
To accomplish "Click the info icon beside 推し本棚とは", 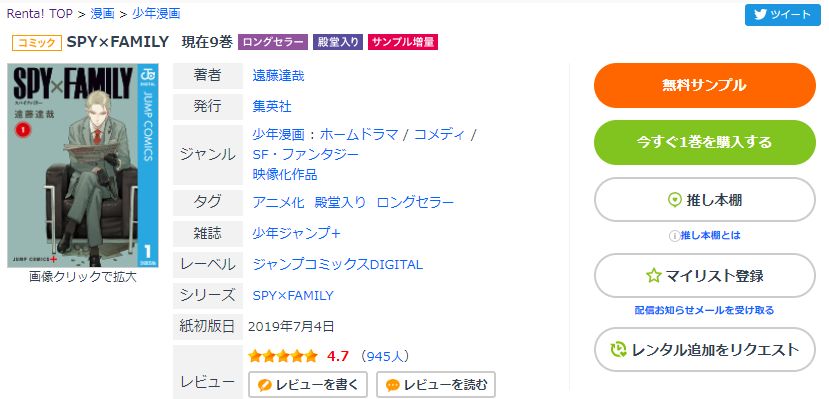I will coord(674,236).
